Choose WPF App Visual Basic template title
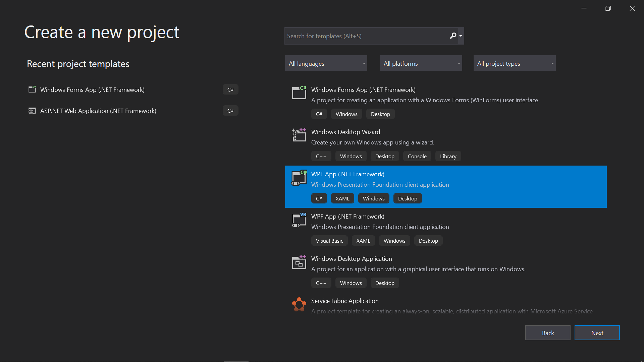644x362 pixels. (347, 217)
